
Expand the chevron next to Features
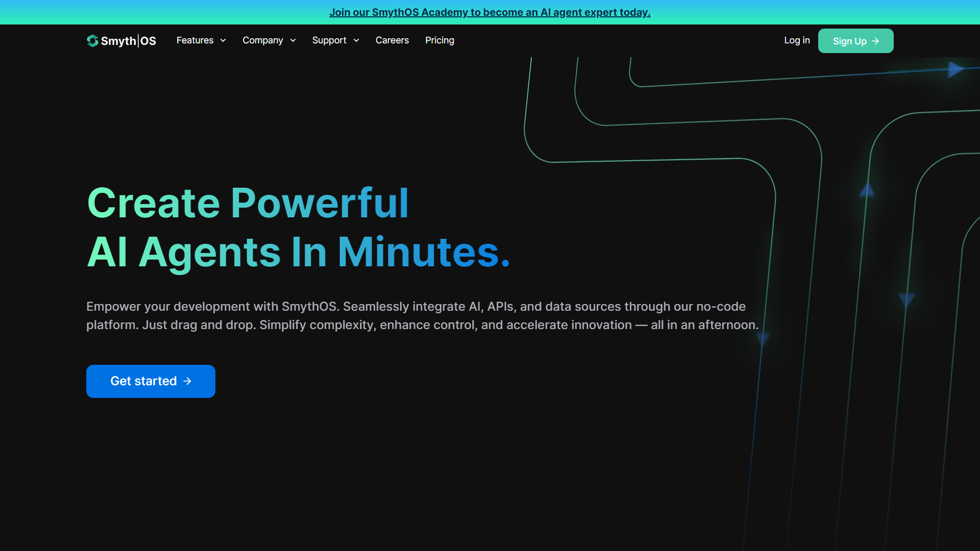(x=223, y=40)
